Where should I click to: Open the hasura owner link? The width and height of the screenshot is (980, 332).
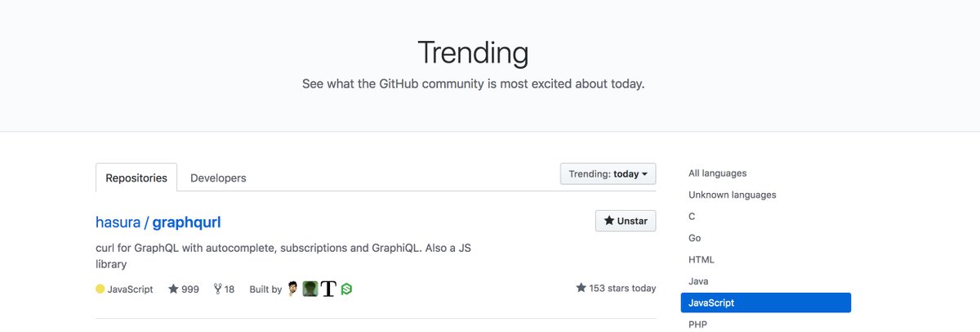(118, 222)
